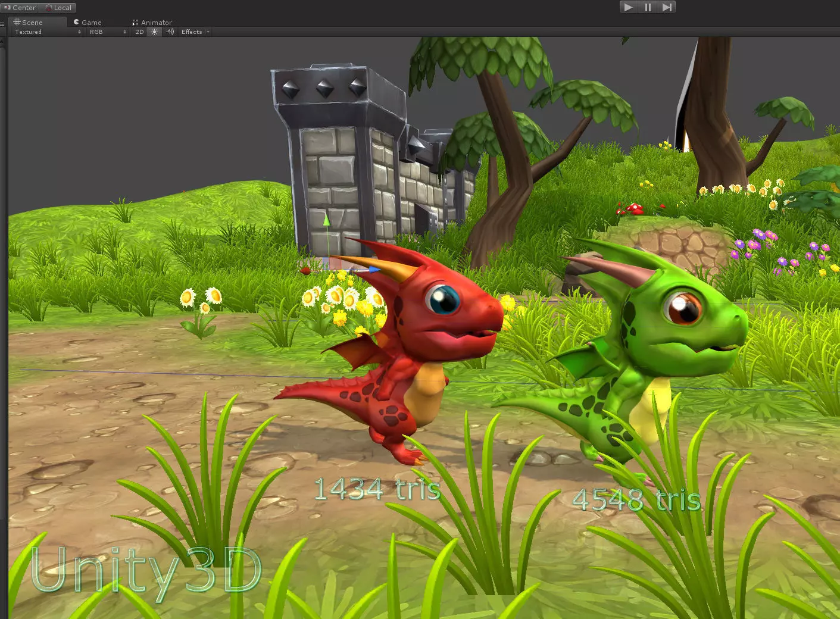Click the red X-axis gizmo arrow
Viewport: 840px width, 619px height.
(x=305, y=271)
